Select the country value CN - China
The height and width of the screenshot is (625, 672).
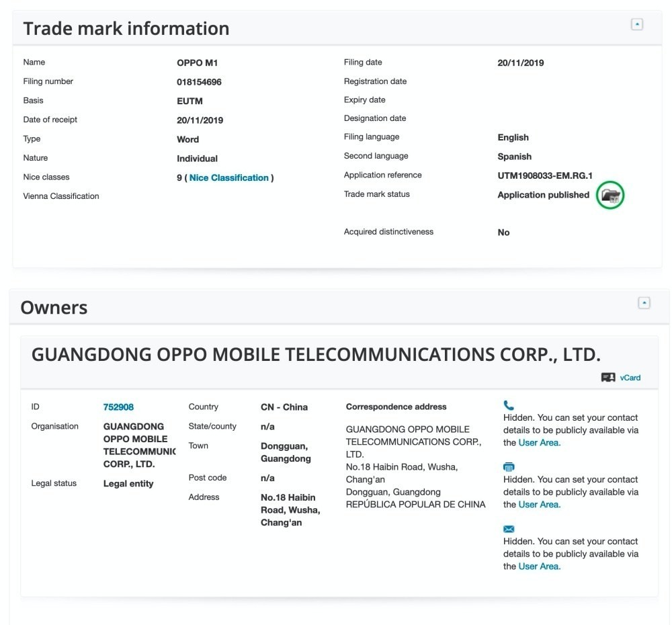(x=284, y=407)
